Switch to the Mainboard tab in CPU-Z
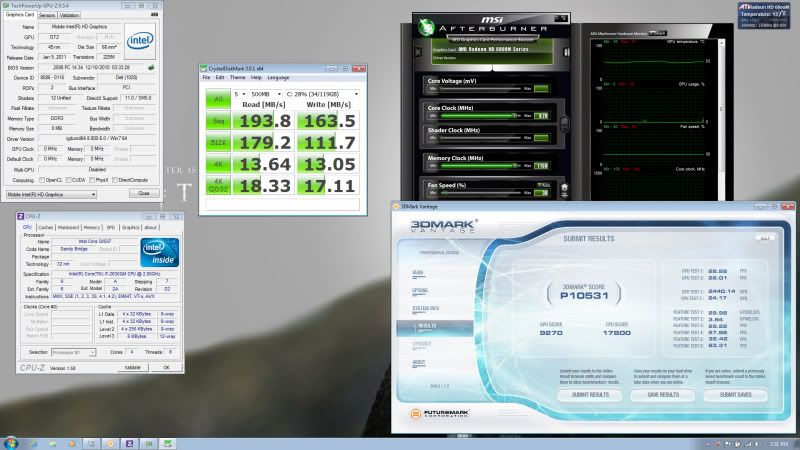The width and height of the screenshot is (800, 450). [x=68, y=228]
